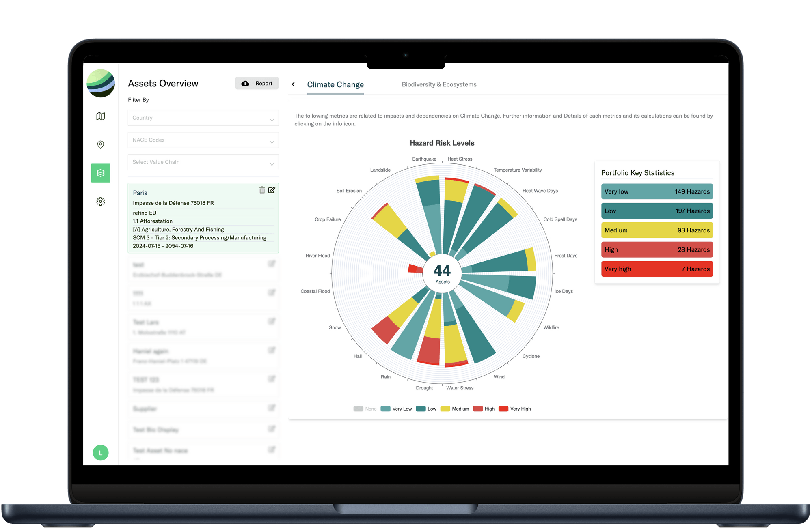The width and height of the screenshot is (812, 529).
Task: Click the 1.1 Afforestation line in Paris card
Action: click(x=153, y=221)
